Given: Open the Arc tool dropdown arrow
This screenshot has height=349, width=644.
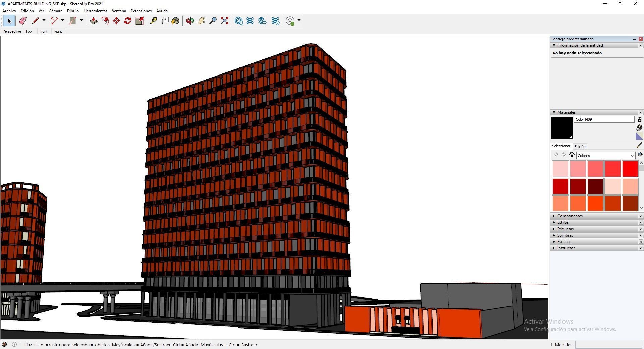Looking at the screenshot, I should (62, 20).
